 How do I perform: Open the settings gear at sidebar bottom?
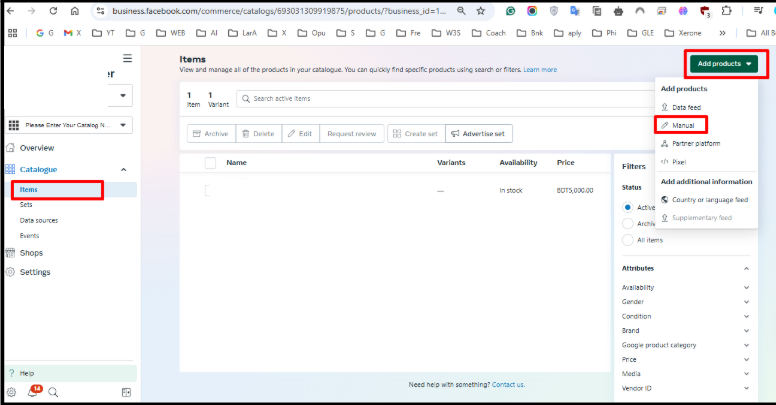[x=11, y=392]
